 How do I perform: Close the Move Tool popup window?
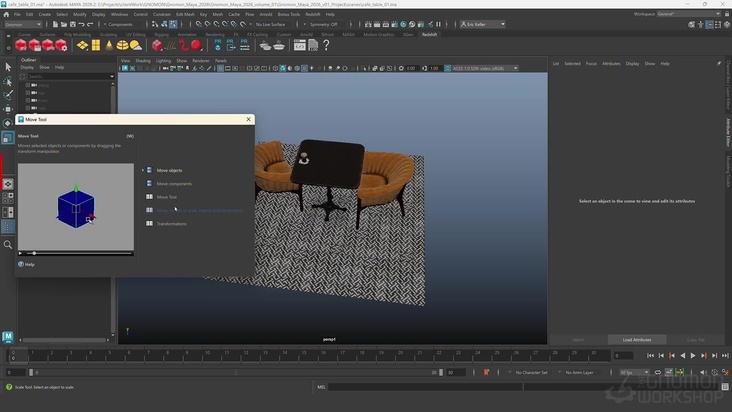(x=248, y=119)
